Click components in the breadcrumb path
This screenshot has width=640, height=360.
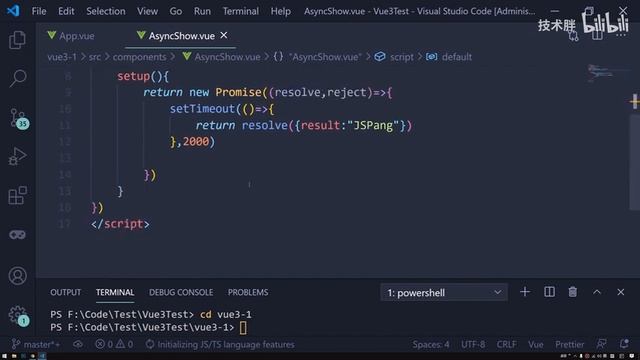point(140,57)
